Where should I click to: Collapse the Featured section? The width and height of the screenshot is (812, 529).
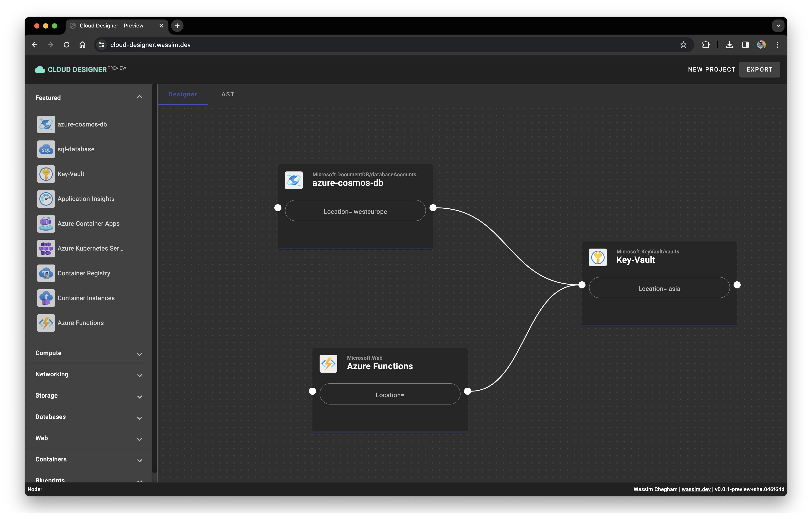pyautogui.click(x=140, y=97)
